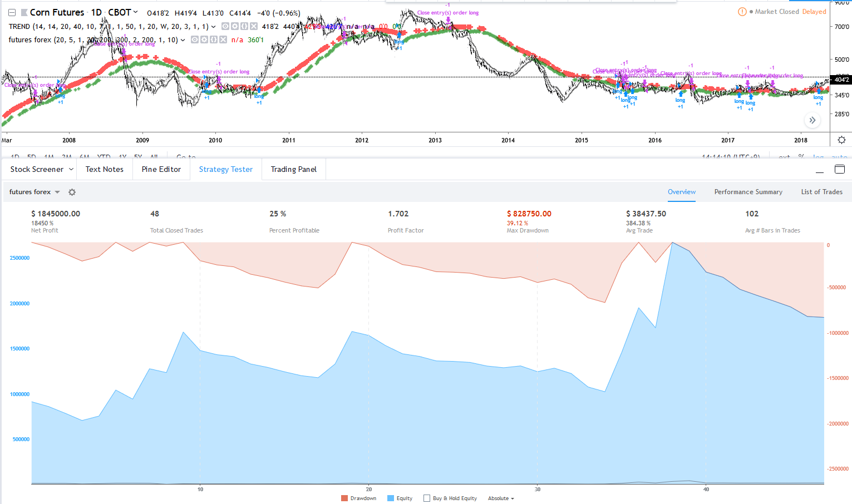
Task: Open the Trading Panel tab
Action: point(293,169)
